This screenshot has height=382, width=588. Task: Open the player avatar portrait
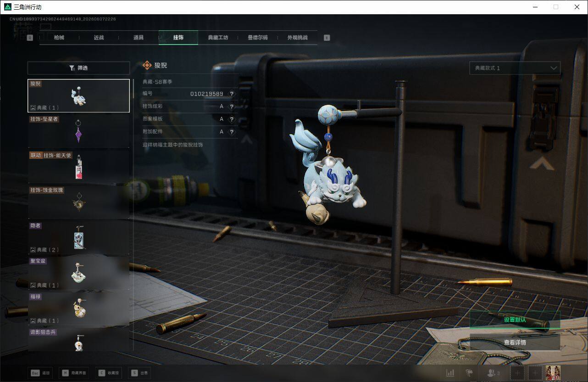(553, 373)
